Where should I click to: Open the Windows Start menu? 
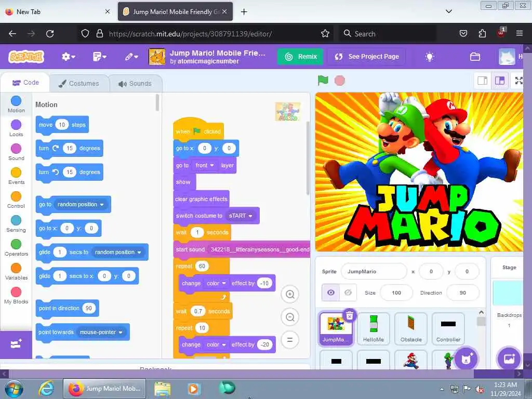coord(14,389)
